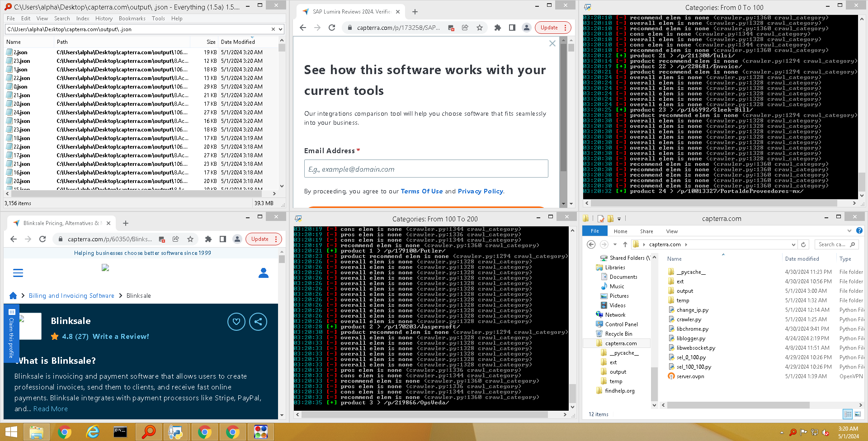Click the back arrow in Blinksale browser window
The height and width of the screenshot is (441, 868).
[14, 239]
